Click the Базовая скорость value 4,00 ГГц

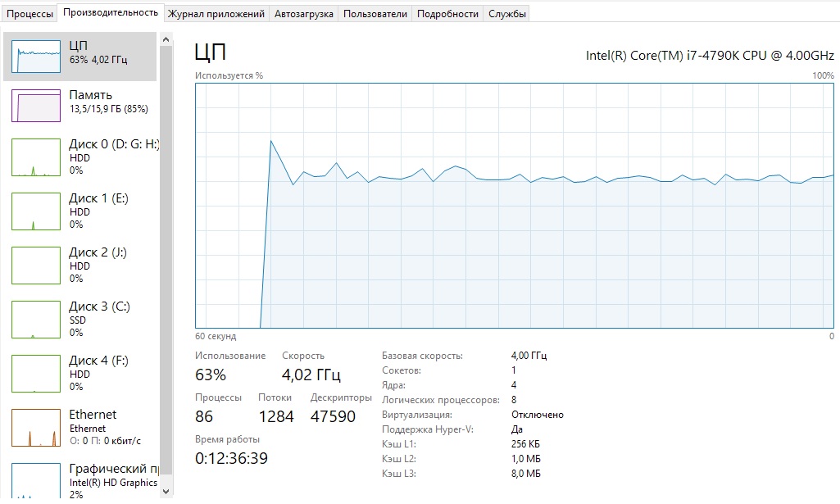click(x=529, y=355)
